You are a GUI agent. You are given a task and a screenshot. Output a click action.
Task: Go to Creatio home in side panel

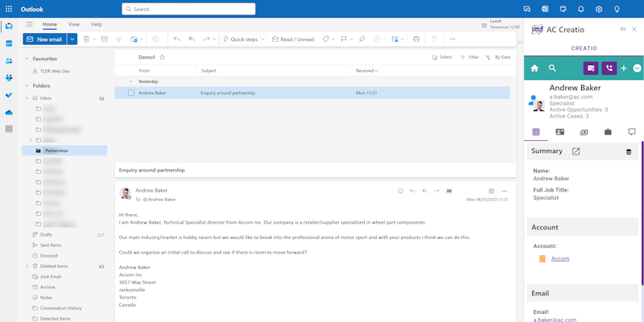(535, 68)
